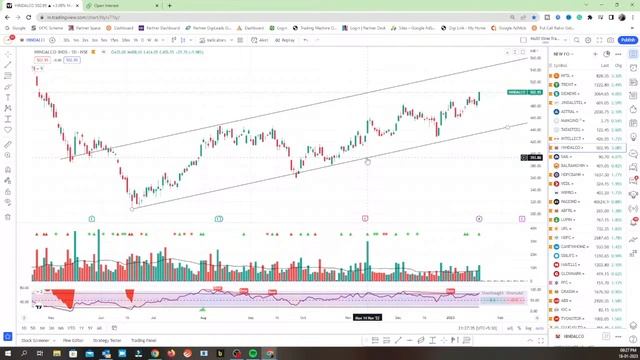
Task: Open the NEW FO watchlist dropdown
Action: click(563, 54)
